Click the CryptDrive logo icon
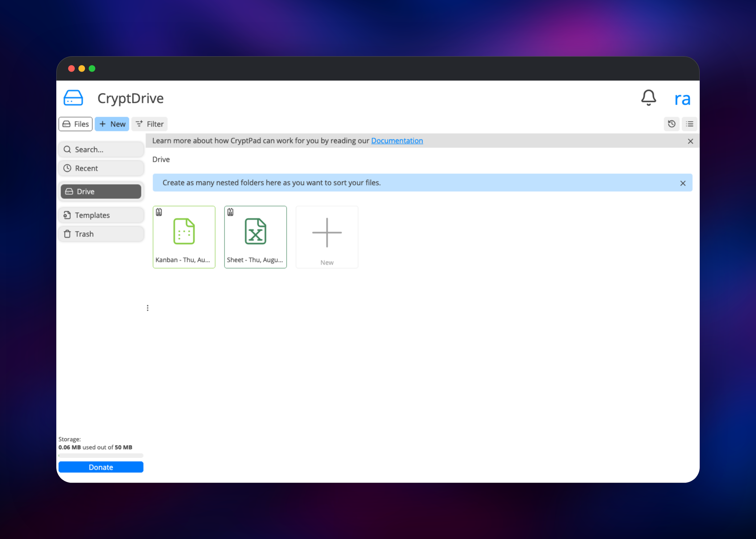 pyautogui.click(x=73, y=98)
